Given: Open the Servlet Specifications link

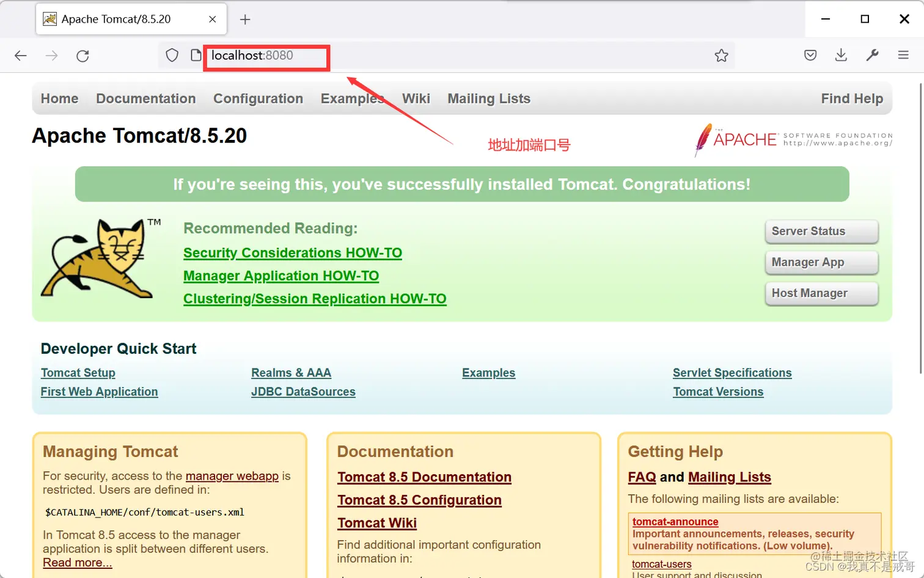Looking at the screenshot, I should point(732,373).
